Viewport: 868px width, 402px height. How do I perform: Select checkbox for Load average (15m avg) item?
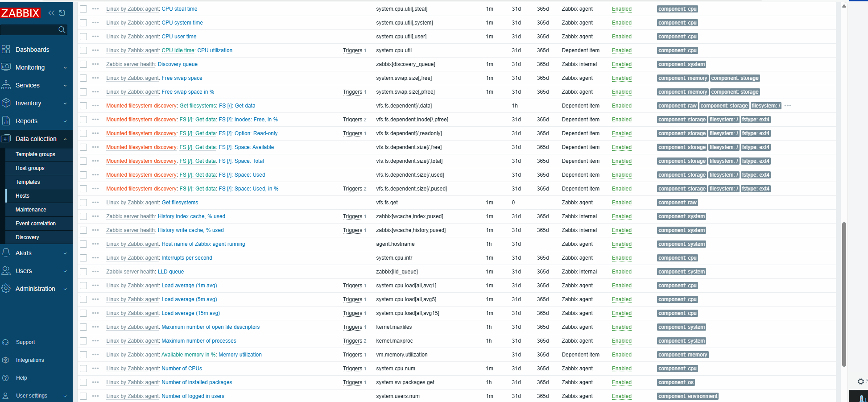[83, 313]
